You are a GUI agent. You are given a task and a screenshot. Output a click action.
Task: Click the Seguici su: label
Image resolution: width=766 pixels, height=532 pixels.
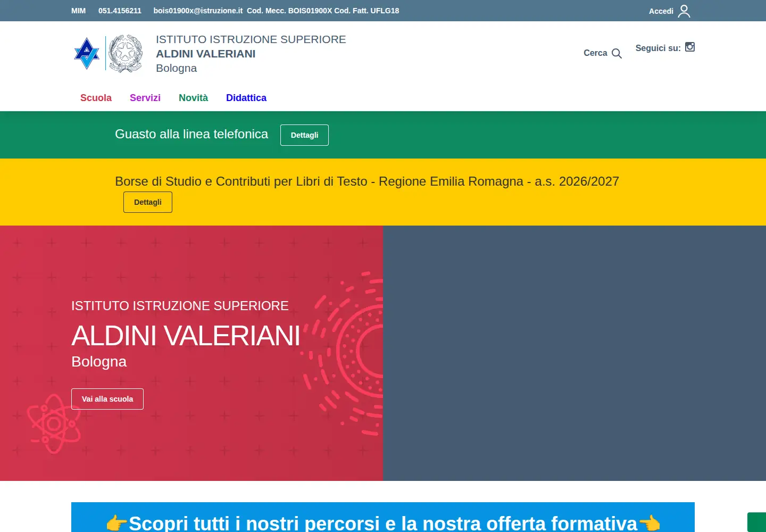click(658, 48)
